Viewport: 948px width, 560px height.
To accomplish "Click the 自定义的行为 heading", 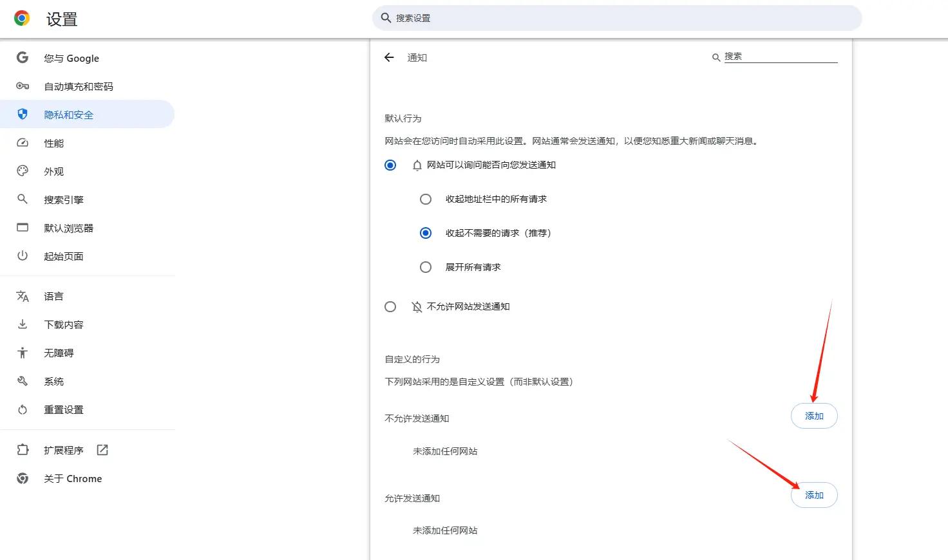I will click(412, 359).
